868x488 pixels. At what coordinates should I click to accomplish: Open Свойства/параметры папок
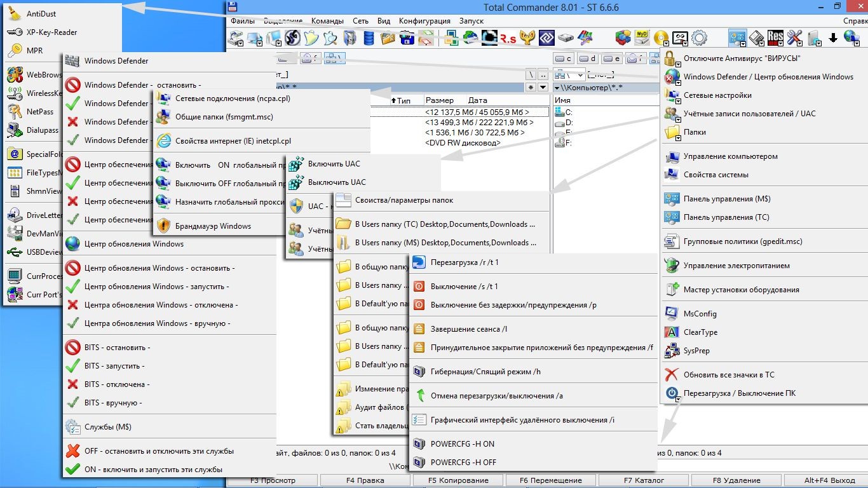pyautogui.click(x=441, y=200)
